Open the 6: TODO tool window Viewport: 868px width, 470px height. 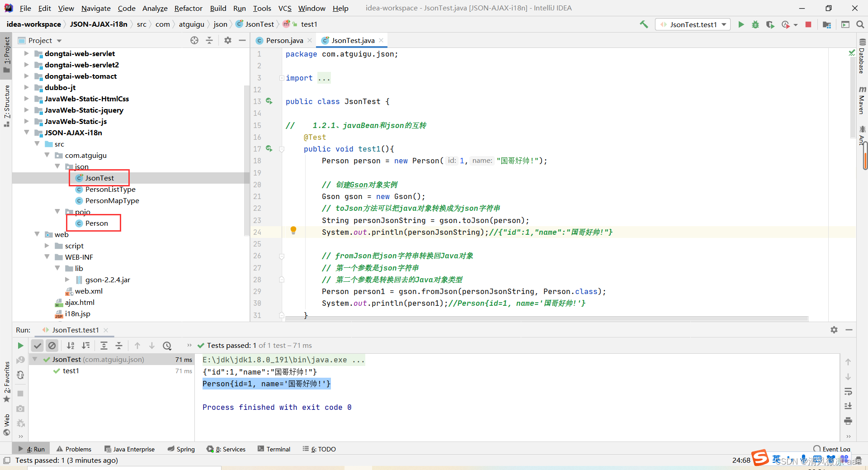319,449
